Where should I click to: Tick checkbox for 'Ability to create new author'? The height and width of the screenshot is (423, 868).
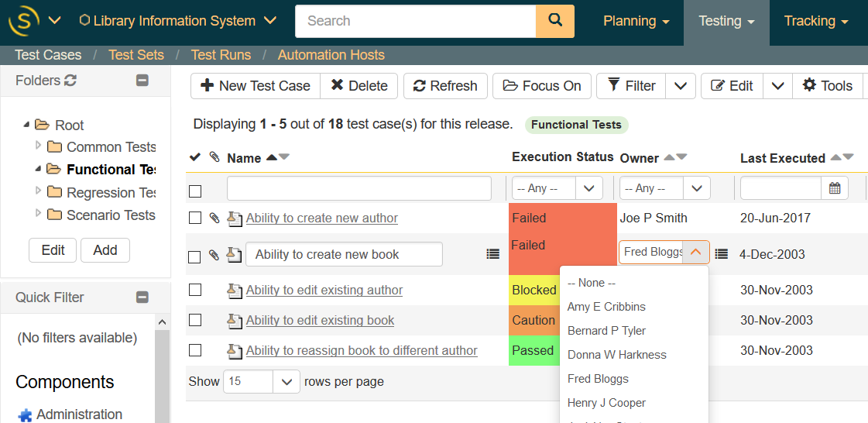point(195,218)
